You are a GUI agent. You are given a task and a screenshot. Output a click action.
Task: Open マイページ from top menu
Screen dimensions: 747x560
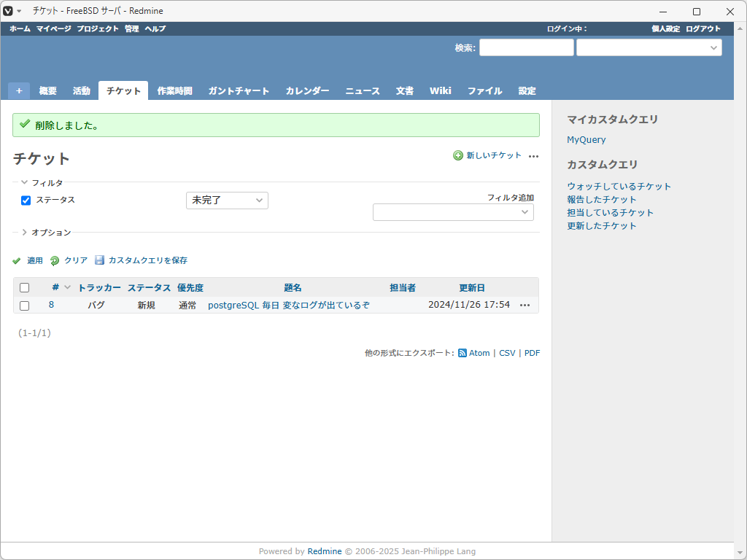click(54, 28)
